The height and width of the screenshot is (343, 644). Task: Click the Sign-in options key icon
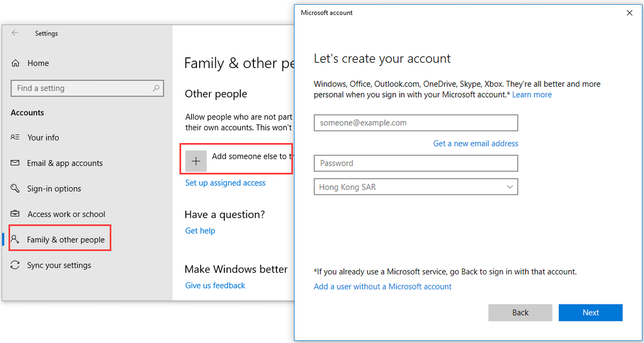15,189
